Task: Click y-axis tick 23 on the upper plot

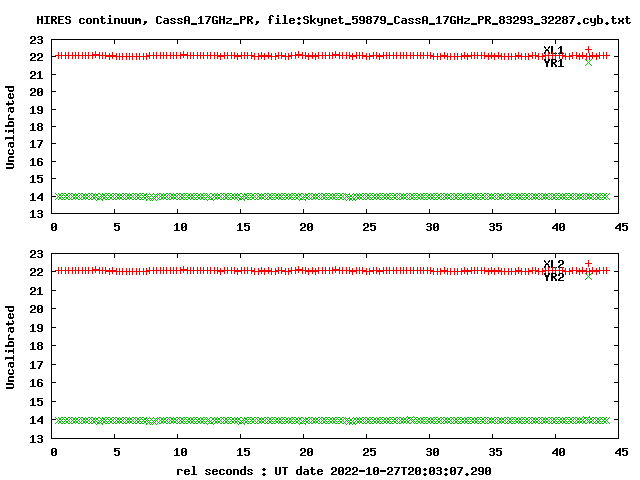Action: tap(36, 40)
